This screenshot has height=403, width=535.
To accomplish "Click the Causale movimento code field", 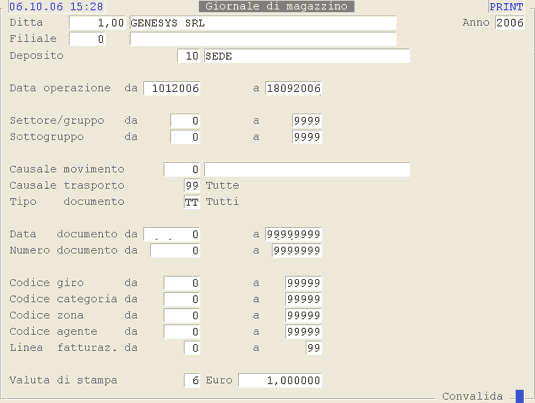I will pos(182,169).
